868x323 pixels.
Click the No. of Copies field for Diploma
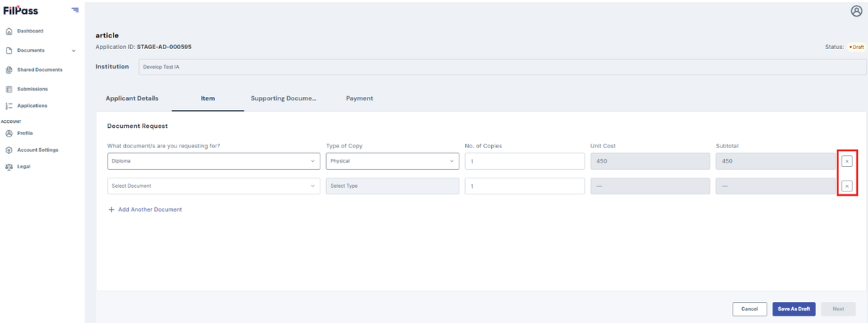(x=525, y=161)
